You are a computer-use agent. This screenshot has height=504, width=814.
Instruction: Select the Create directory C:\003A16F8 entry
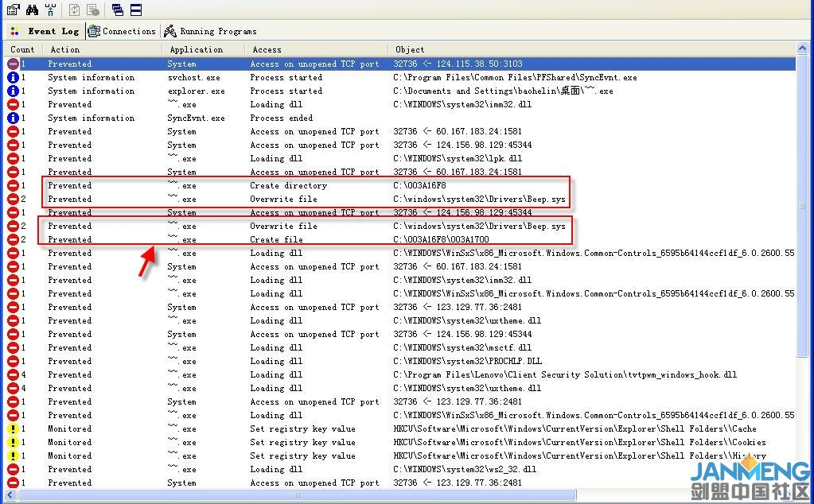coord(288,186)
